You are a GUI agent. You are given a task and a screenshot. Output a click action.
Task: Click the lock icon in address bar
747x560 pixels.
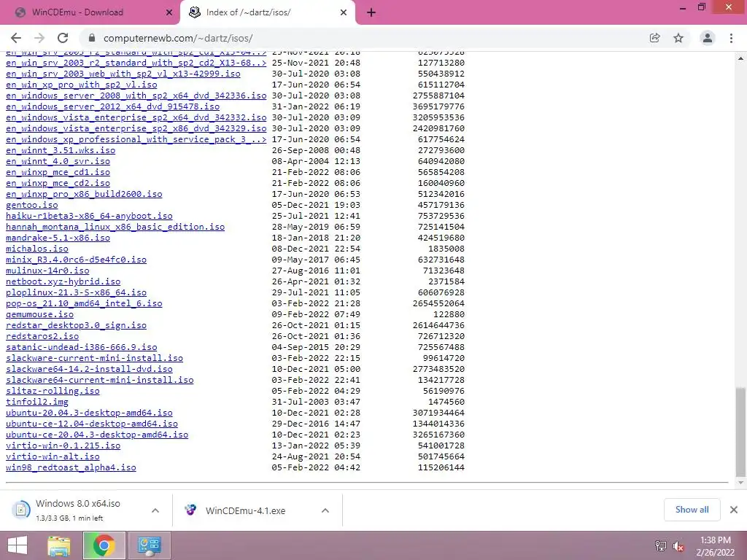(x=93, y=38)
